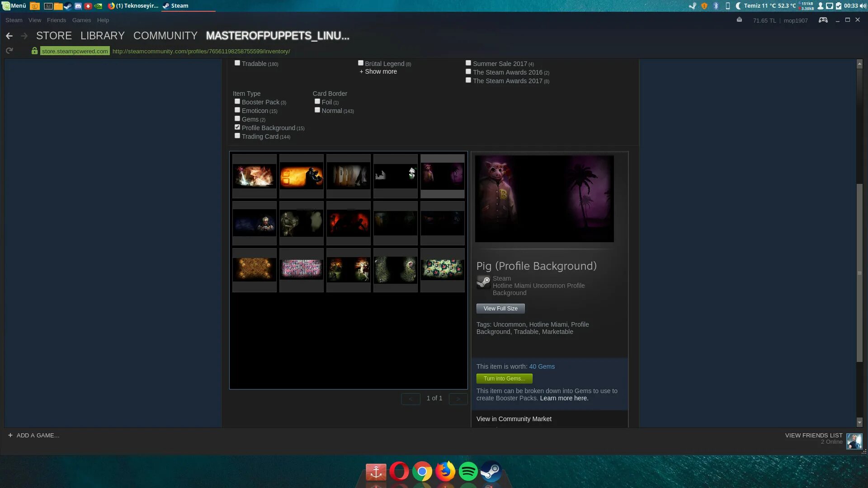868x488 pixels.
Task: Enable The Steam Awards 2017 filter
Action: point(468,80)
